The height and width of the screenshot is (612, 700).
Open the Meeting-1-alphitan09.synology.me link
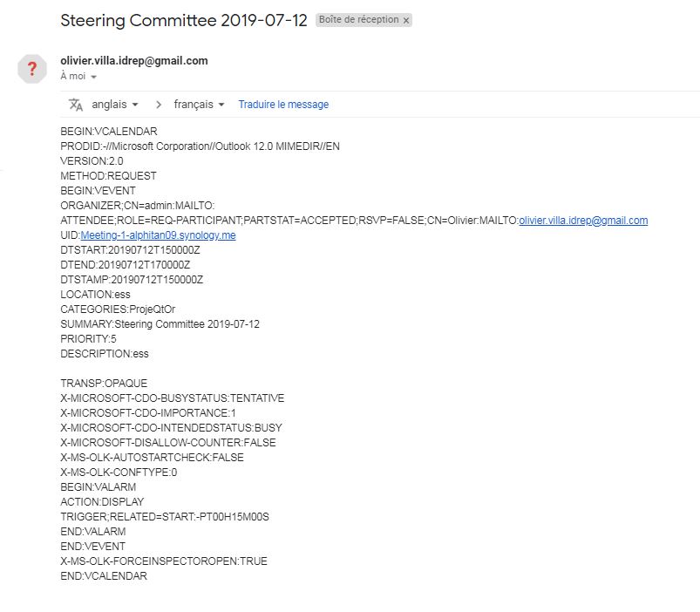(158, 235)
